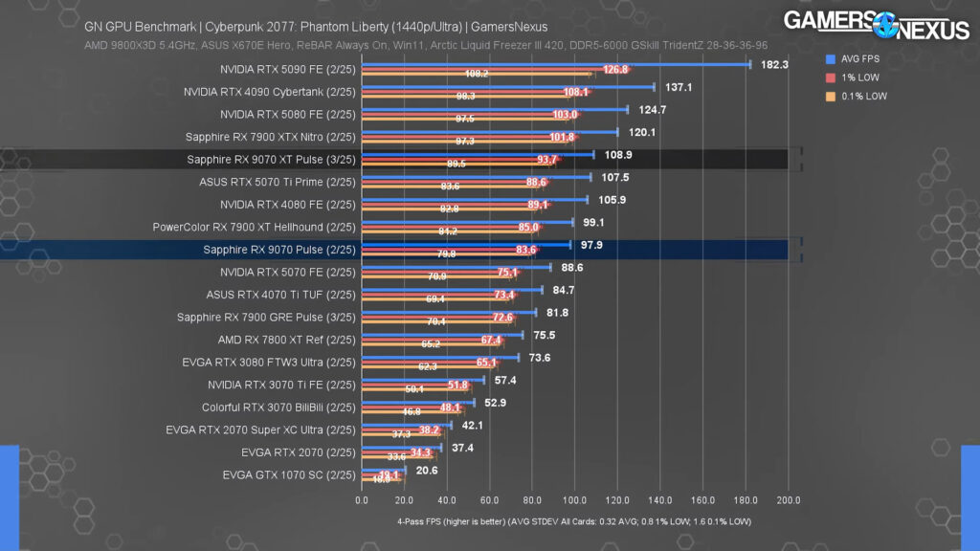Select the 'EVGA GTX 1070 SC (2/25)' label

(x=289, y=474)
